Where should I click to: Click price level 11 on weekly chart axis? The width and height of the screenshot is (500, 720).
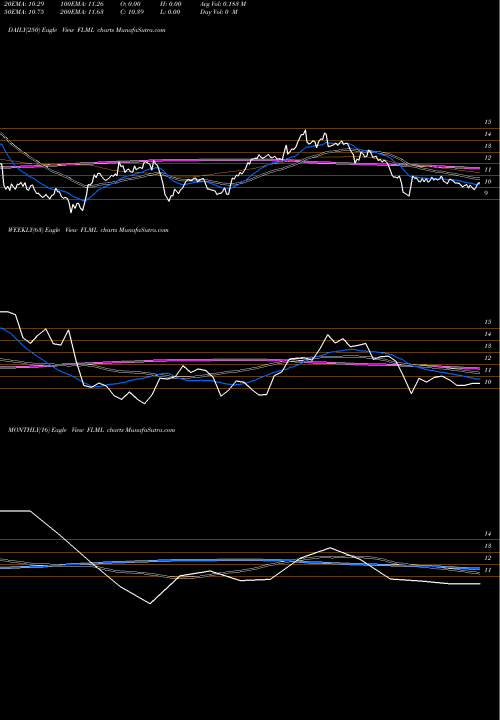pos(488,370)
